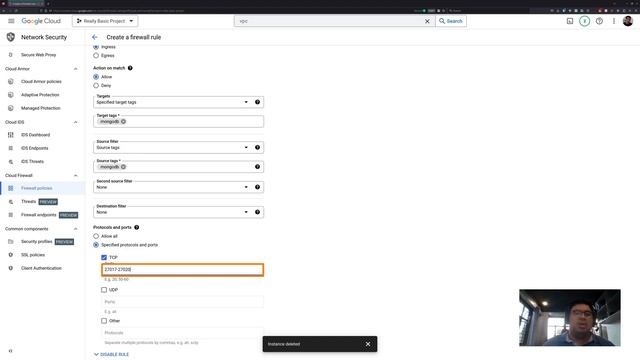Collapse the Cloud IDS section

[x=76, y=122]
